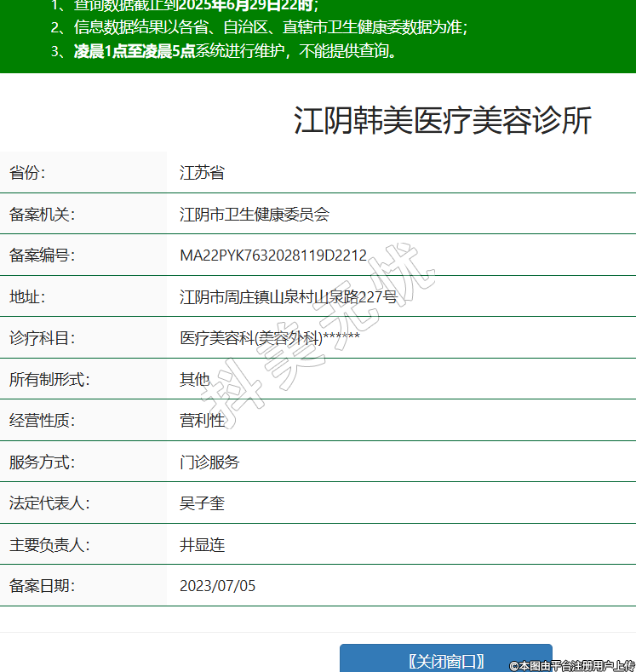The height and width of the screenshot is (672, 636).
Task: Click the clinic title 江阴韩美医疗美容诊所
Action: 442,121
